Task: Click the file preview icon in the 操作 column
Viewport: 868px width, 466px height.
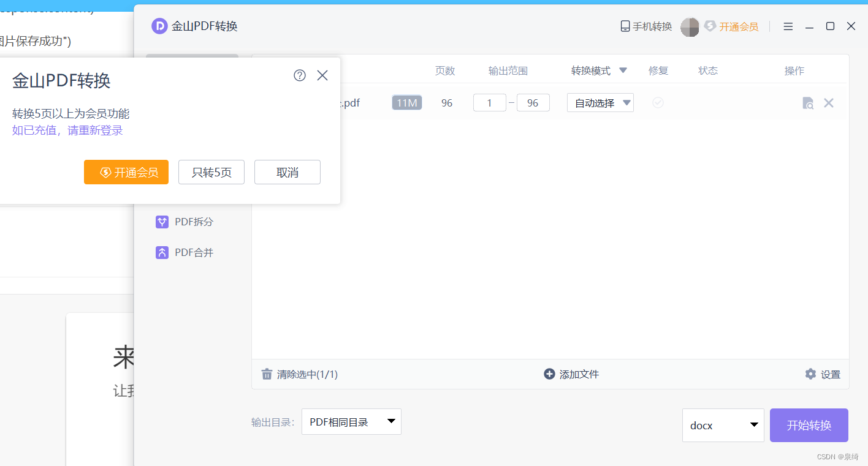Action: 808,103
